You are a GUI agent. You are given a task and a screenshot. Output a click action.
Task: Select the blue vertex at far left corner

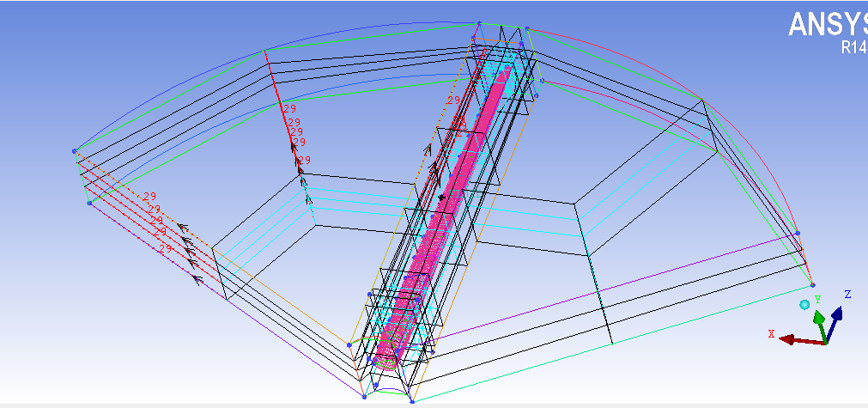click(74, 151)
